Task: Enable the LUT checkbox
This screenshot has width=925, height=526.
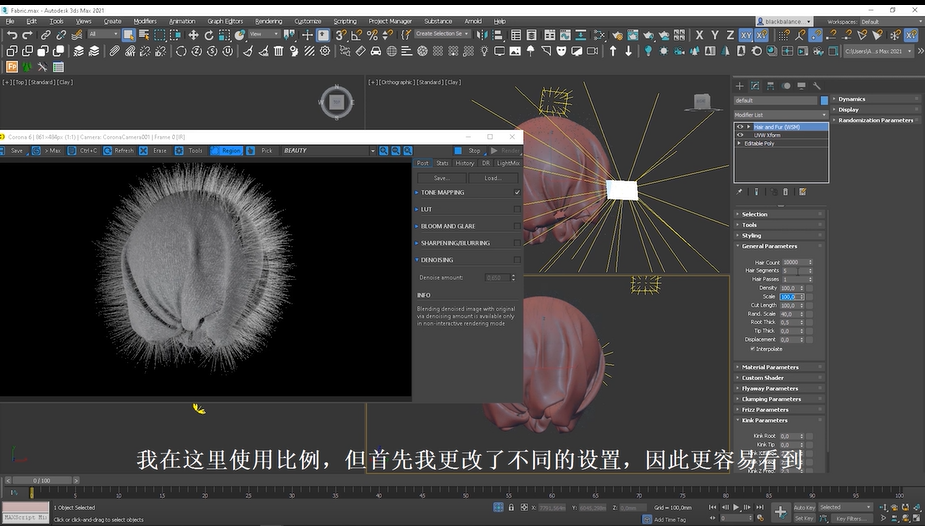Action: pos(517,209)
